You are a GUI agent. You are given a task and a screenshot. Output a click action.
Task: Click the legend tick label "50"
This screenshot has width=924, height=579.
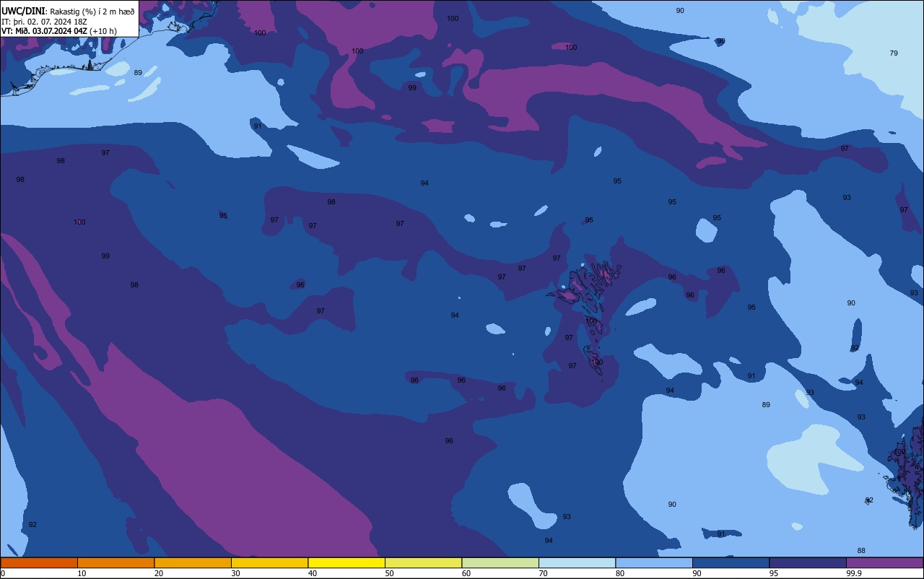389,573
